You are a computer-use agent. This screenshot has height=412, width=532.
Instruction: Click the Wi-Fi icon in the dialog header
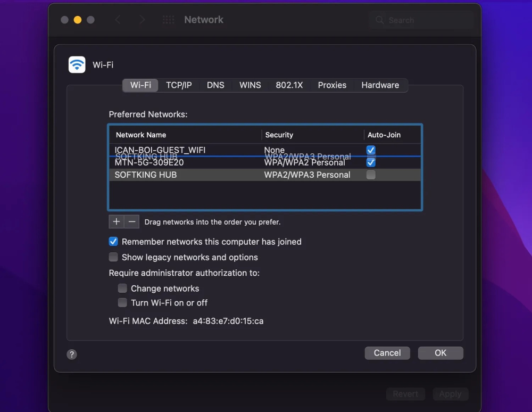click(x=77, y=65)
